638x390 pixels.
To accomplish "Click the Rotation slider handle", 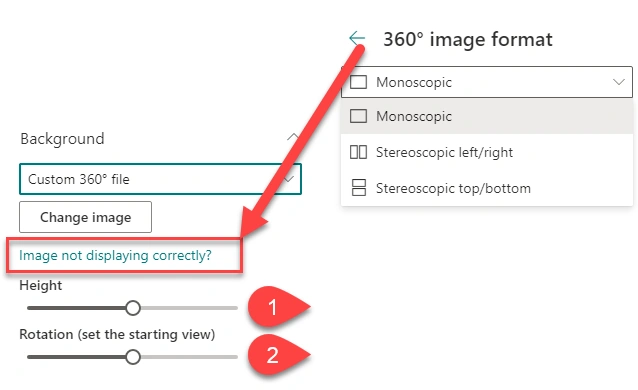I will pos(133,357).
